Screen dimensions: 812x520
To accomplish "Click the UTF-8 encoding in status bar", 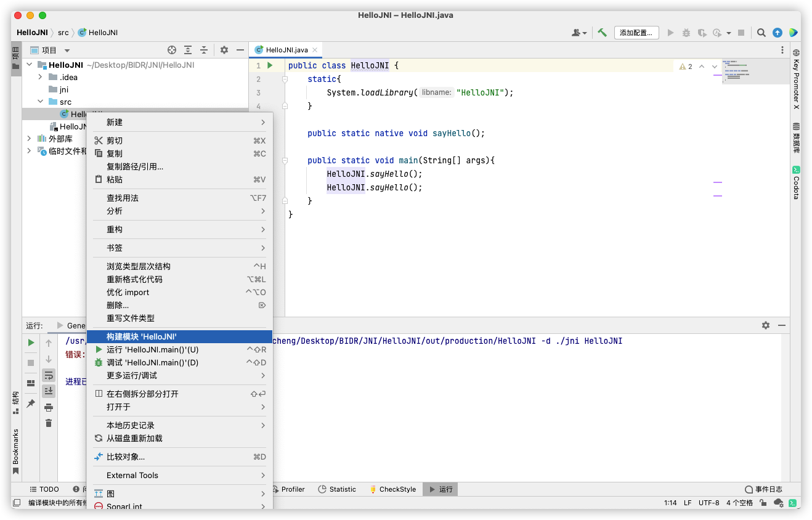I will click(708, 503).
